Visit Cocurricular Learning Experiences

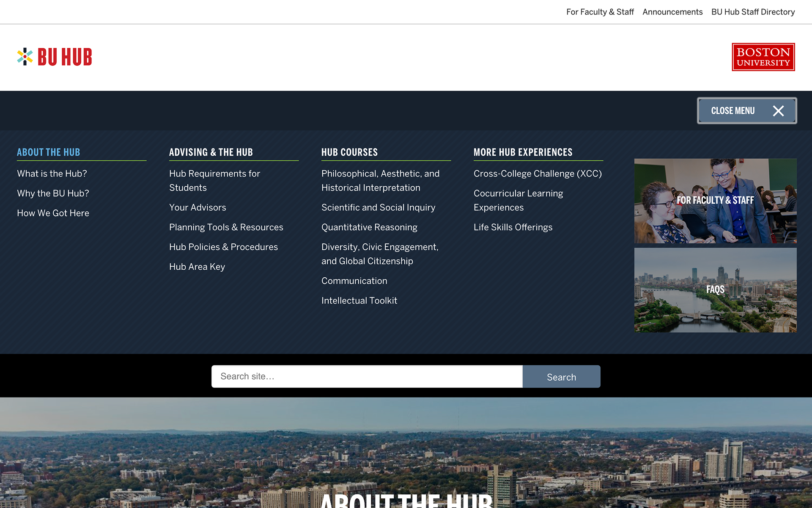click(x=518, y=200)
